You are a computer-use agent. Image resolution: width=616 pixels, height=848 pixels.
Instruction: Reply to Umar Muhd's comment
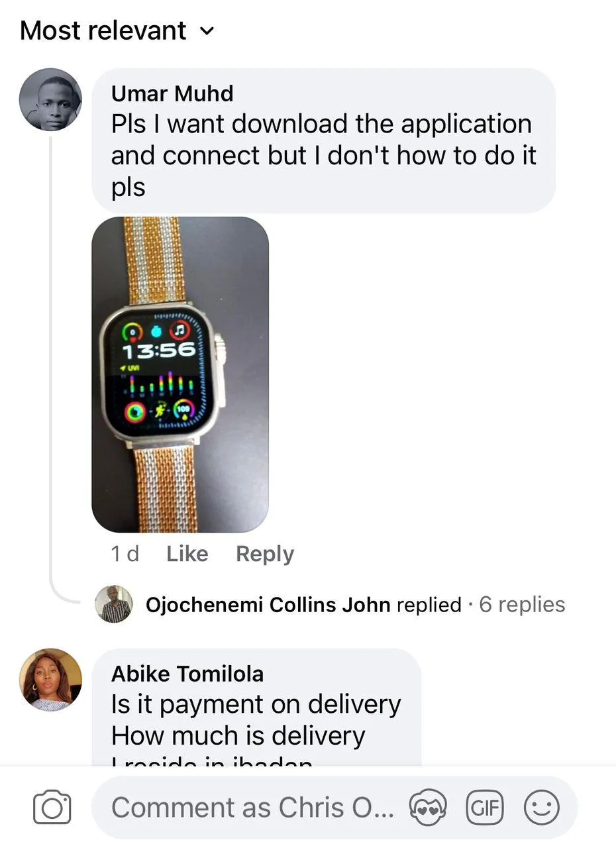(x=265, y=554)
